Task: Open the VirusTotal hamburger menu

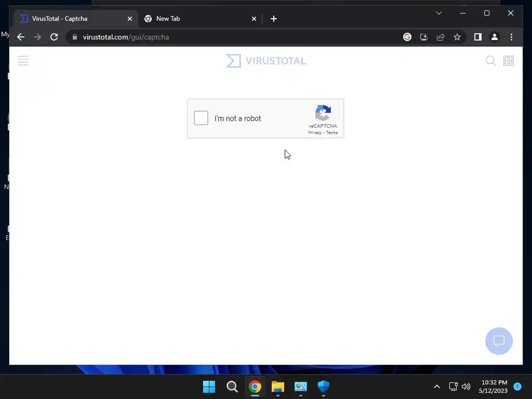Action: (23, 61)
